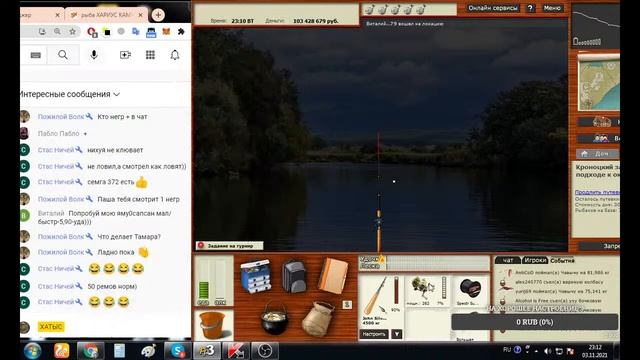Open the location map thumbnail
Screen dimensions: 640x360
coord(599,83)
